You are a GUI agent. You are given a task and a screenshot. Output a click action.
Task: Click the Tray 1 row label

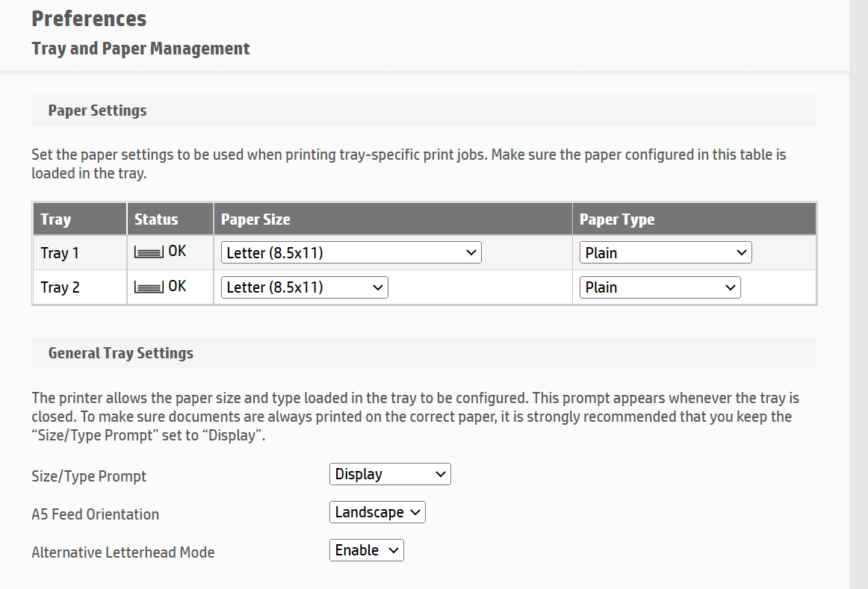point(59,252)
